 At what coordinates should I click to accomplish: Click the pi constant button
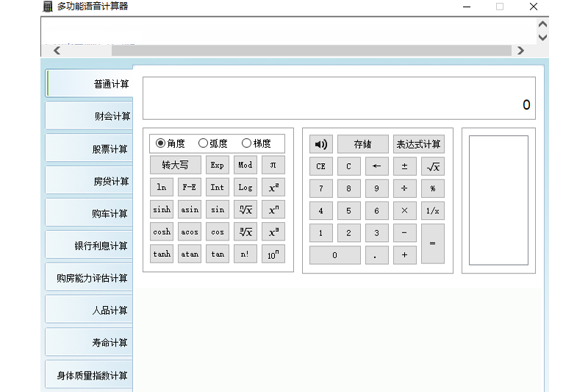click(x=273, y=165)
